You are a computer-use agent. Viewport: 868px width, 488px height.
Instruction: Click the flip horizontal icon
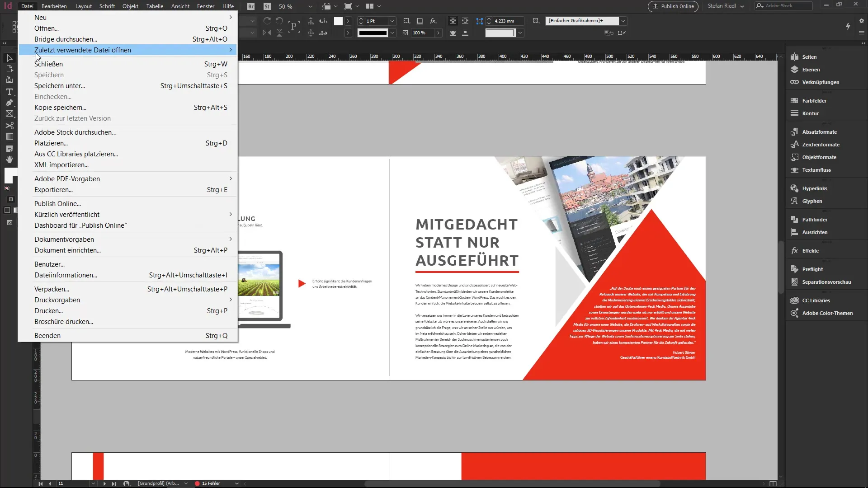point(267,33)
